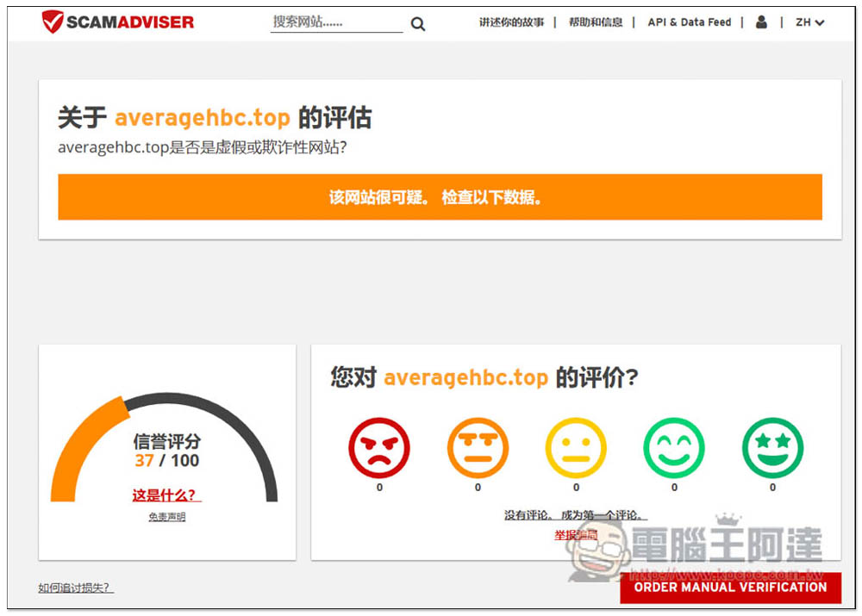Open 这是什么? link under trust score
862x616 pixels.
[166, 495]
